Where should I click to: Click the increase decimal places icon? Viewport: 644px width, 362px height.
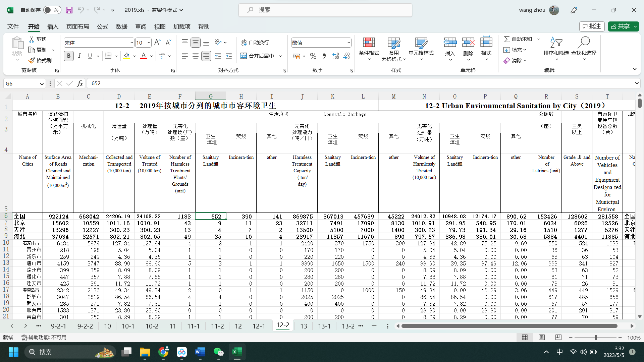point(336,56)
